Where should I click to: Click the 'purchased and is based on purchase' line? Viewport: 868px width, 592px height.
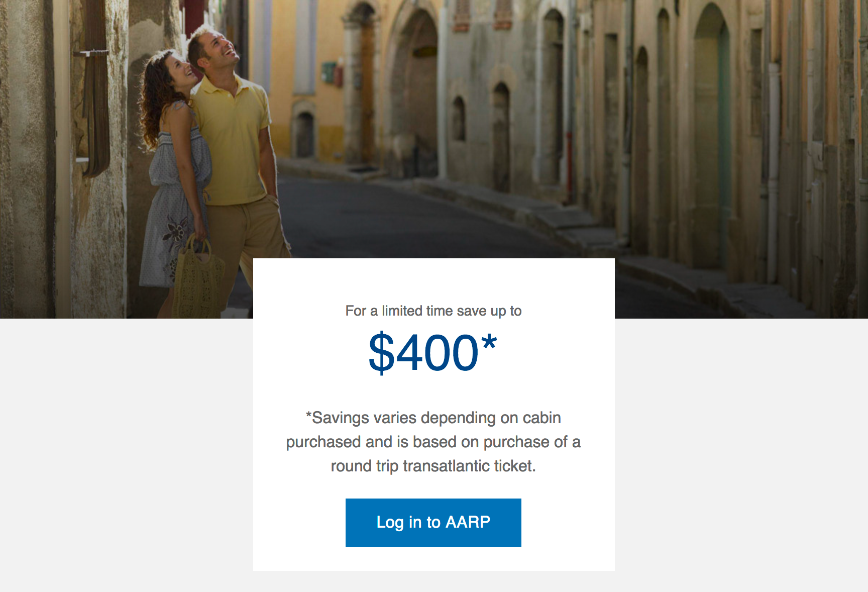tap(433, 442)
